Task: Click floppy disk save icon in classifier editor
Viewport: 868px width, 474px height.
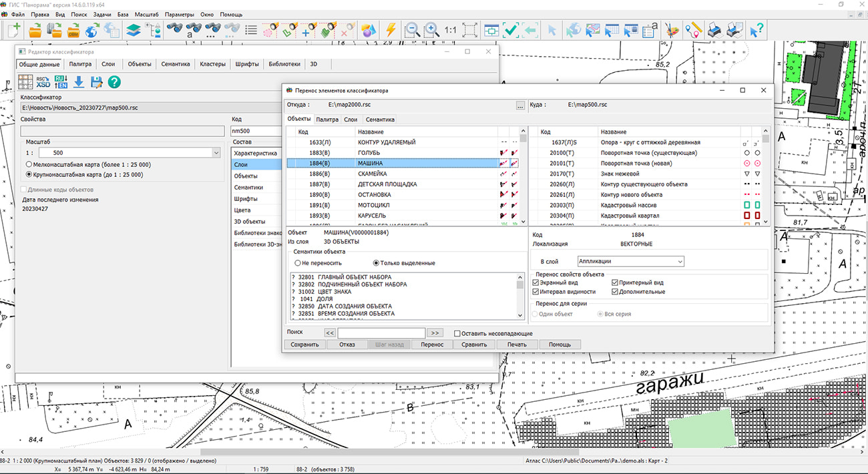Action: [97, 82]
